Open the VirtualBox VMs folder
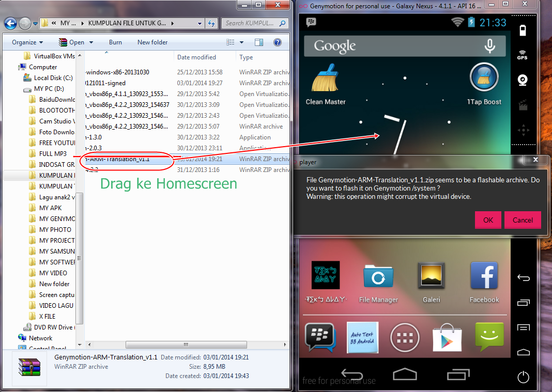552x392 pixels. (x=54, y=56)
